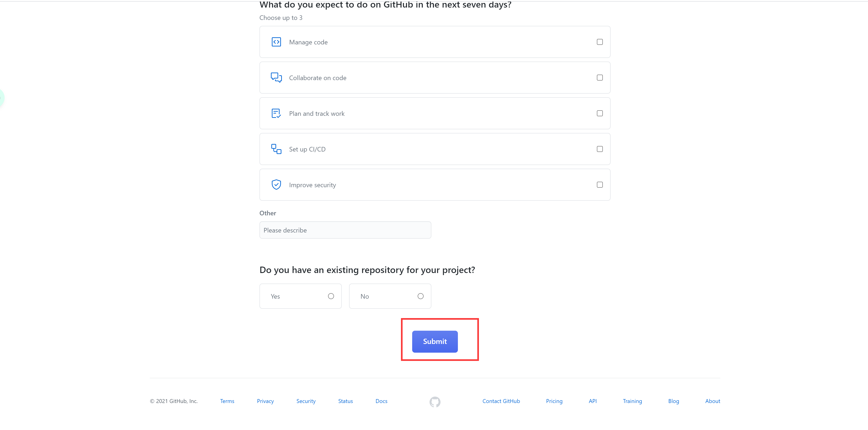Open the Pricing footer link

[x=554, y=401]
